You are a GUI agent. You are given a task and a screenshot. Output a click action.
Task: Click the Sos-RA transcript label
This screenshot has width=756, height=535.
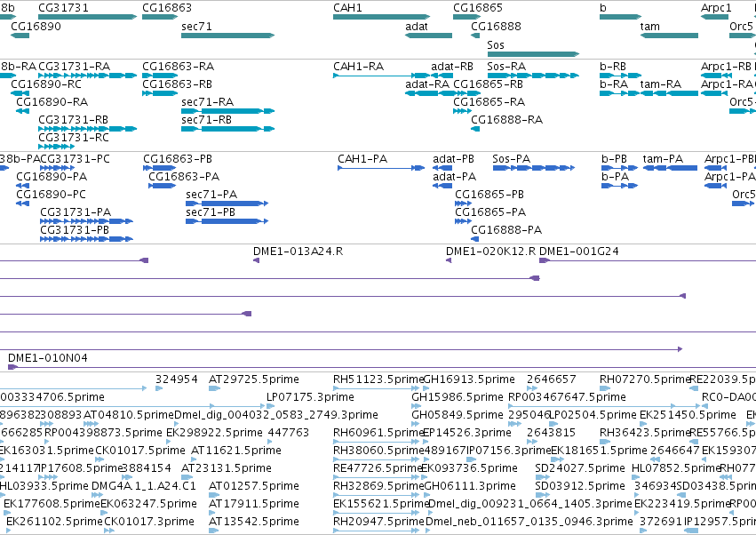click(x=506, y=66)
